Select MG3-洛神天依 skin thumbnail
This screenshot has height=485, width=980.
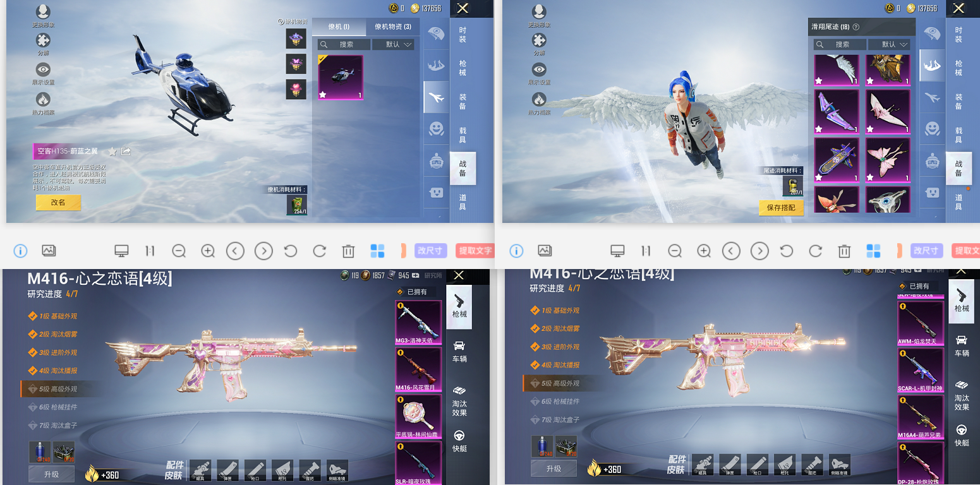click(x=418, y=323)
